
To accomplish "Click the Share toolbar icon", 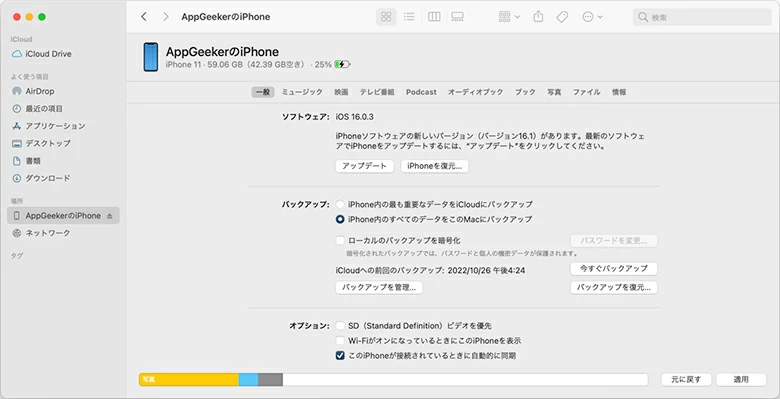I will point(538,17).
